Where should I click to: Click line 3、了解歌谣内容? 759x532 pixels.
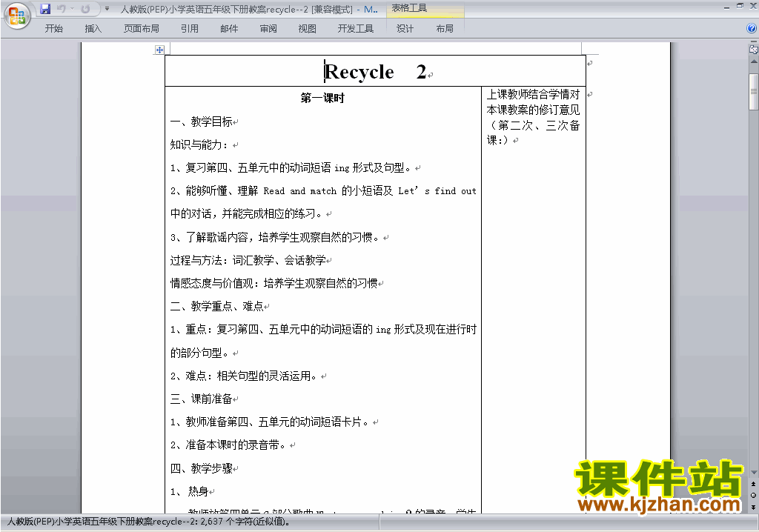[x=274, y=237]
